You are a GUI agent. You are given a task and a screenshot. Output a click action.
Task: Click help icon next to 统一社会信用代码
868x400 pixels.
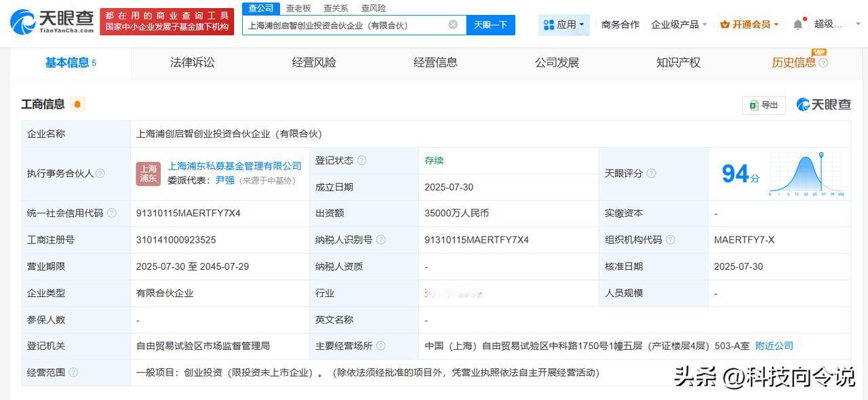pos(112,213)
